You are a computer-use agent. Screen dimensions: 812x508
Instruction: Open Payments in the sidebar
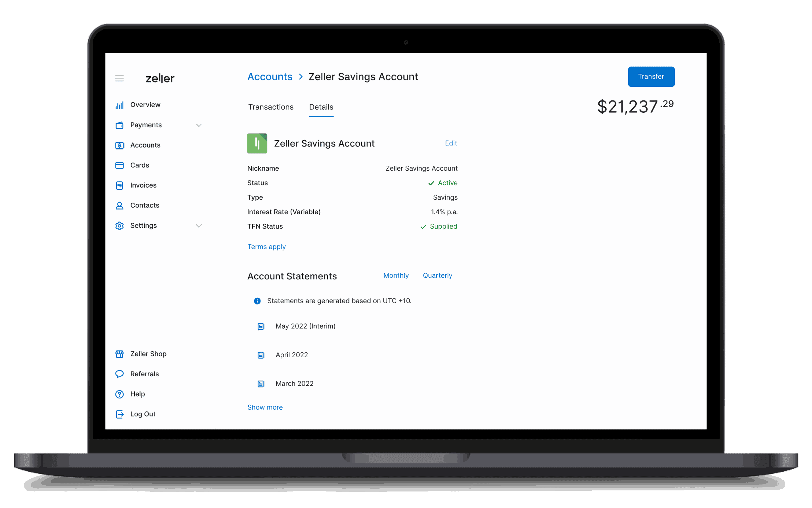click(146, 125)
